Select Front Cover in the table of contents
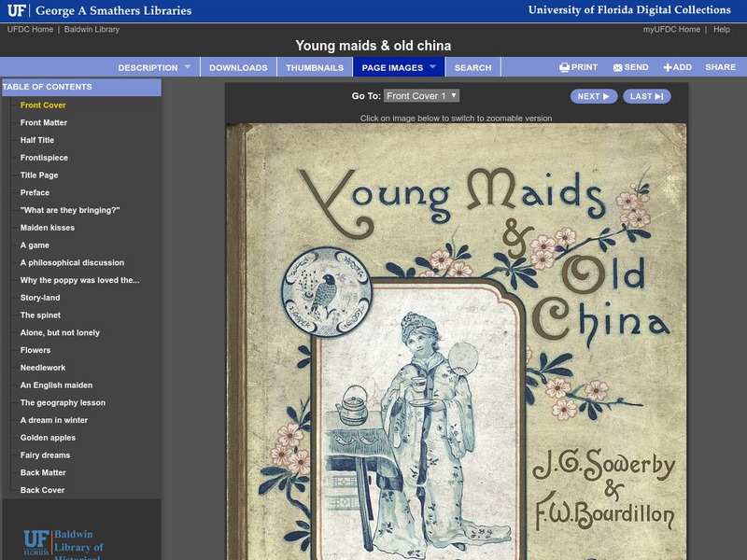The height and width of the screenshot is (560, 747). coord(42,105)
